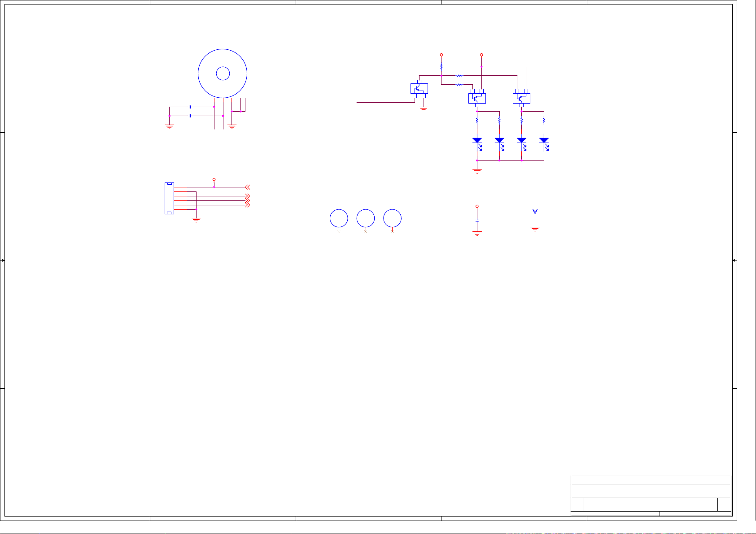Click the standalone capacitor between power and ground
This screenshot has width=756, height=534.
[x=477, y=221]
